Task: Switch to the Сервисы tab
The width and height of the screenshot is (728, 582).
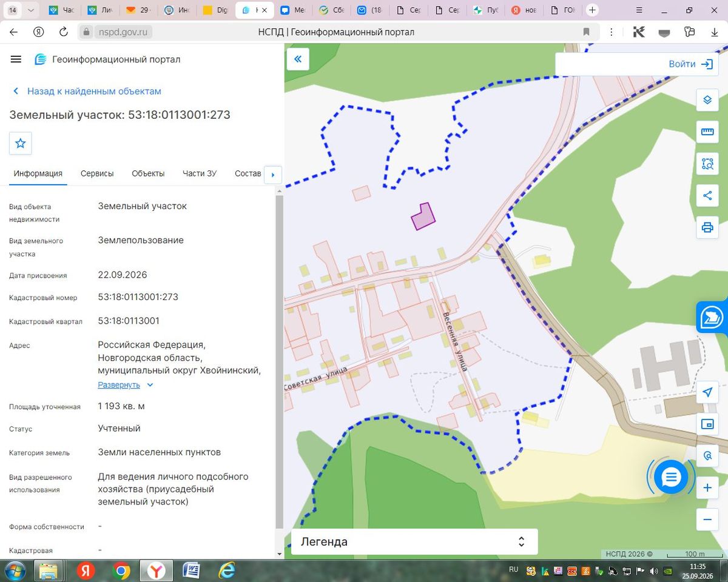Action: [97, 173]
